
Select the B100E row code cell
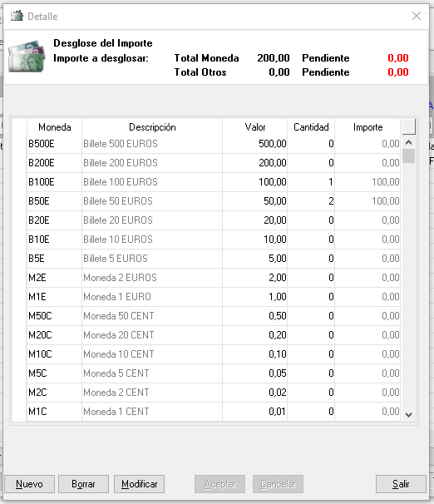tap(54, 182)
